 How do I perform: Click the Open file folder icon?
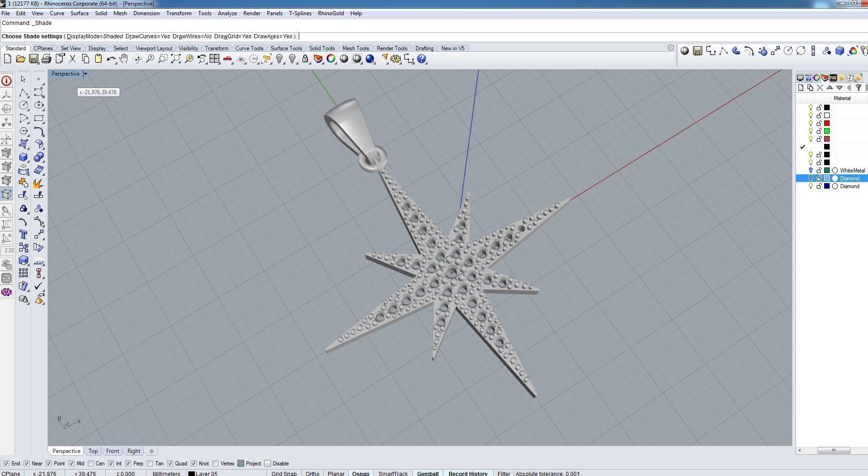20,59
